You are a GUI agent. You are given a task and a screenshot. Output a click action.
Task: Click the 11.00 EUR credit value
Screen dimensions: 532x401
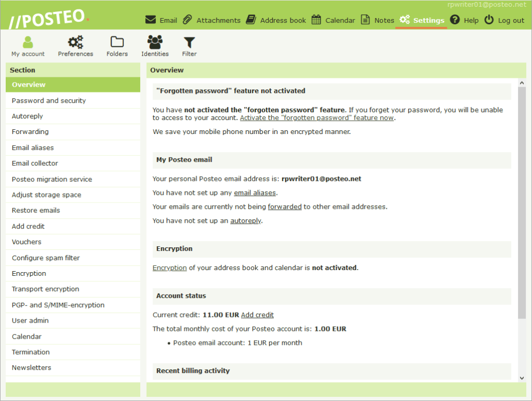click(x=221, y=315)
